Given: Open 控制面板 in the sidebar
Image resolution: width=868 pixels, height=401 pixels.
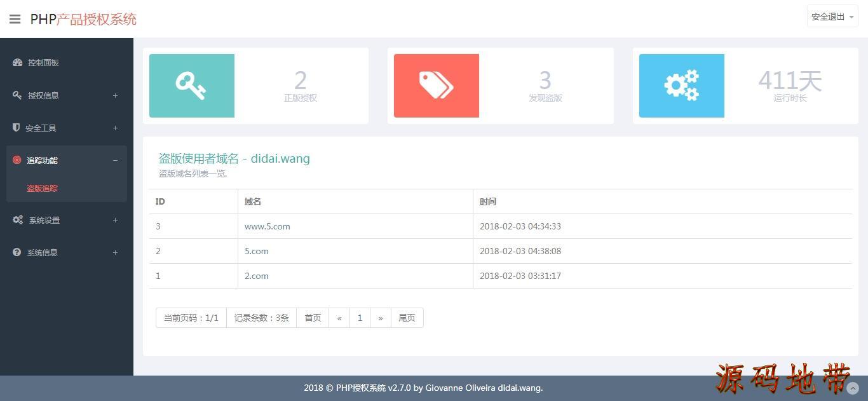Looking at the screenshot, I should [43, 62].
